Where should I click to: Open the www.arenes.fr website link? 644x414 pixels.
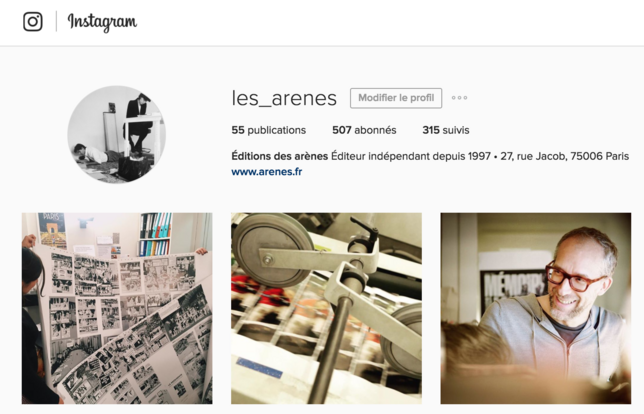point(267,172)
